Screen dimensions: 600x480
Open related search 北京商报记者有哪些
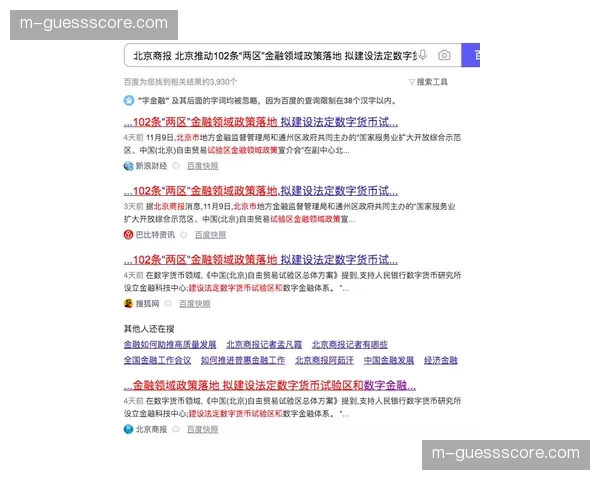click(x=350, y=344)
